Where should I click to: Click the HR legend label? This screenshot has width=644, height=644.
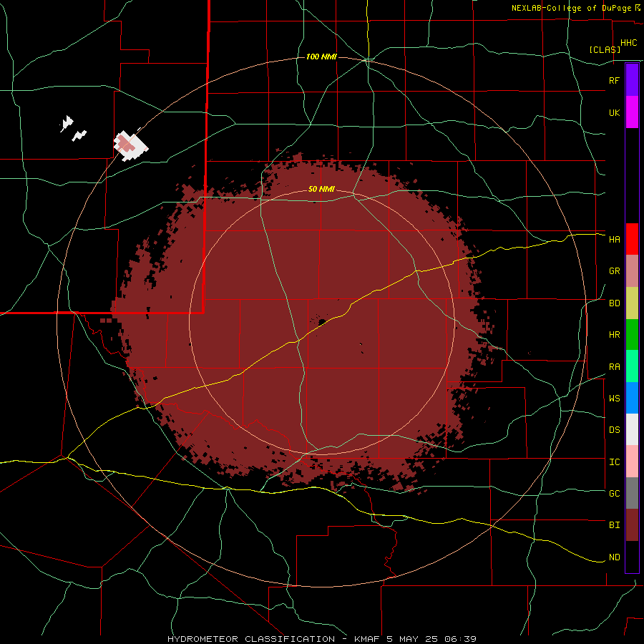614,335
